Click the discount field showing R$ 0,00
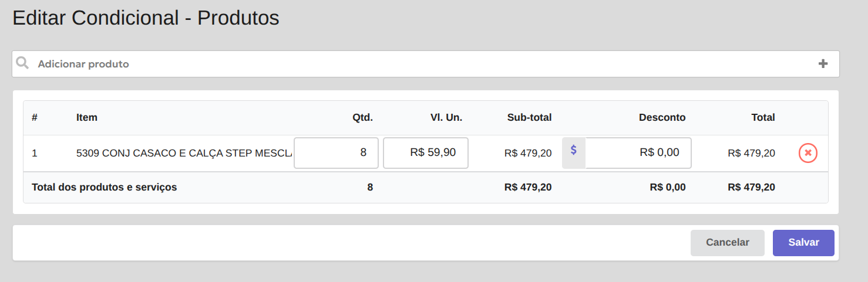The height and width of the screenshot is (282, 868). tap(638, 153)
